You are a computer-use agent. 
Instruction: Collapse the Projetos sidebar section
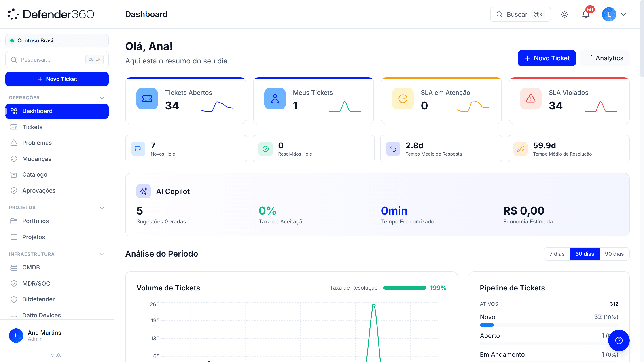coord(102,208)
